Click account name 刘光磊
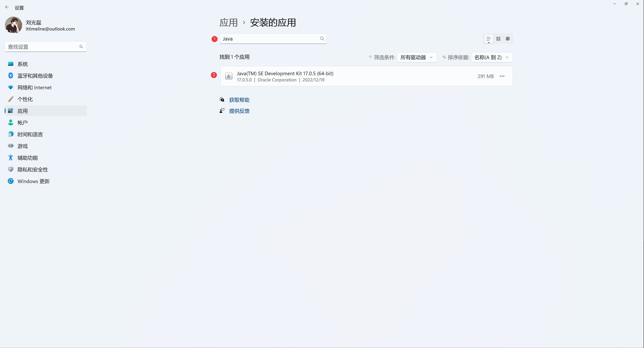The height and width of the screenshot is (348, 644). 34,22
